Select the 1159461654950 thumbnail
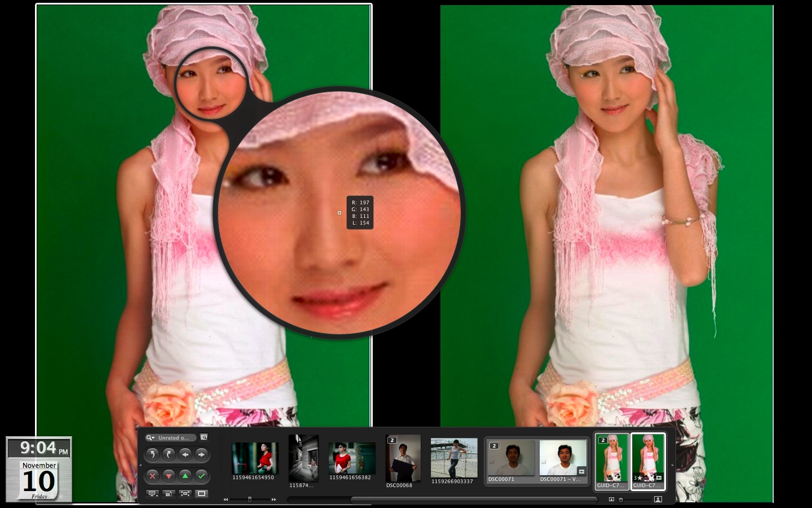The width and height of the screenshot is (812, 508). 255,459
